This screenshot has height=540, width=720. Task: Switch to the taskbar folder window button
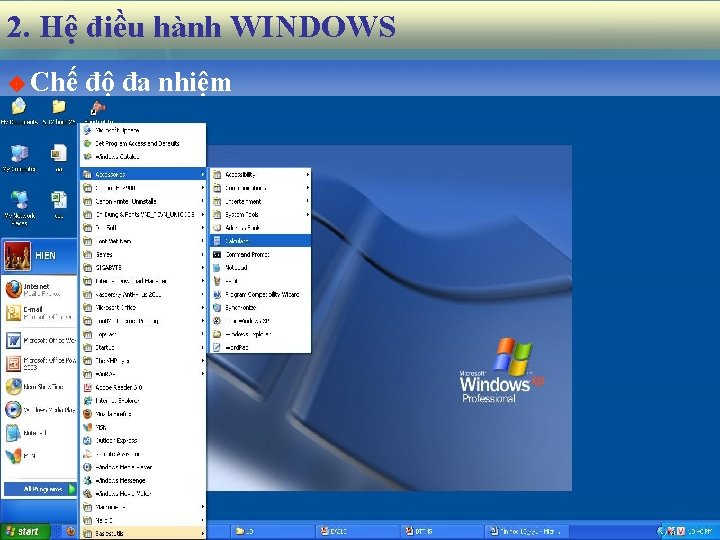pyautogui.click(x=271, y=531)
